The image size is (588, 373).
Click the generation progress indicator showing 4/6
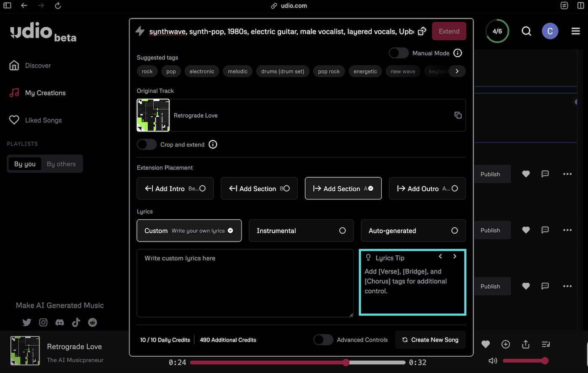click(497, 31)
